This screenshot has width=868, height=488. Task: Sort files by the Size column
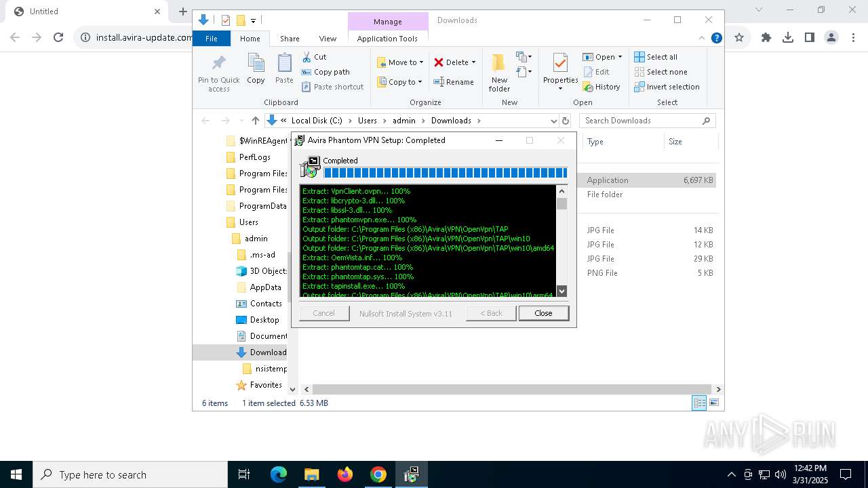(690, 142)
